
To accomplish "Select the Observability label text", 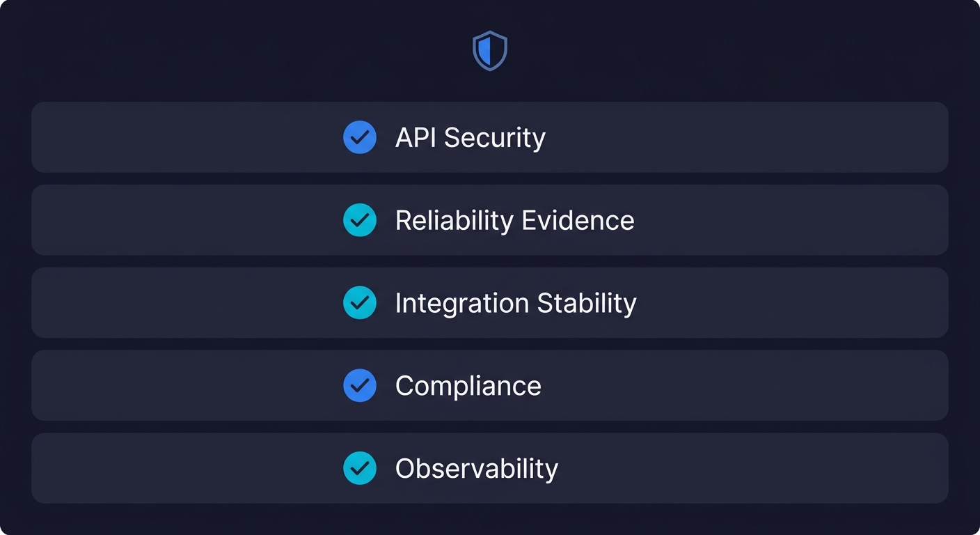I will tap(476, 468).
